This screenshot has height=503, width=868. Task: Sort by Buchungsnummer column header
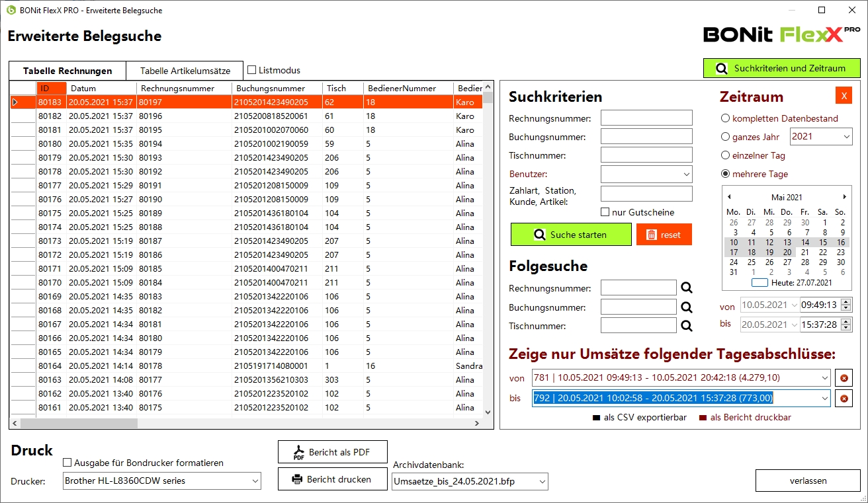(278, 88)
